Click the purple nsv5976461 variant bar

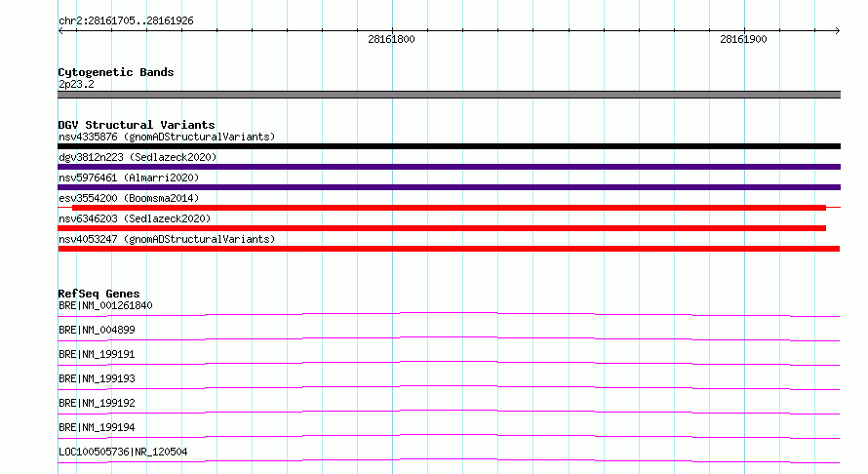click(449, 187)
